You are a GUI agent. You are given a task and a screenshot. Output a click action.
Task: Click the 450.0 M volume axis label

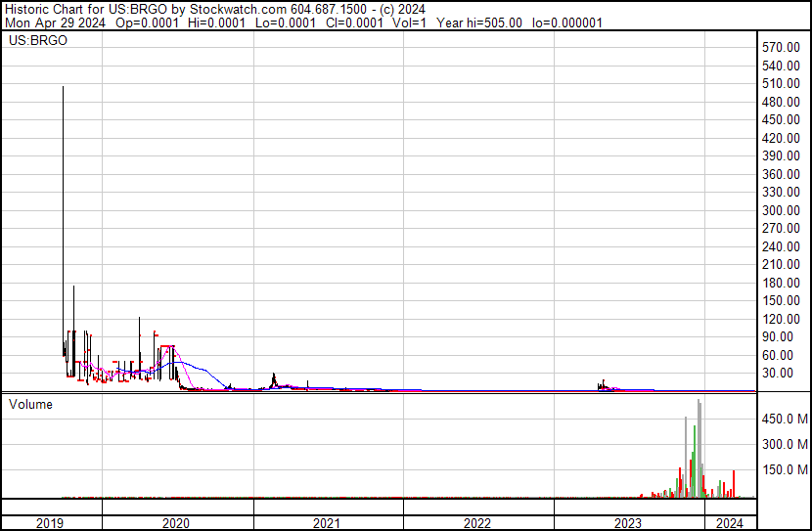786,419
